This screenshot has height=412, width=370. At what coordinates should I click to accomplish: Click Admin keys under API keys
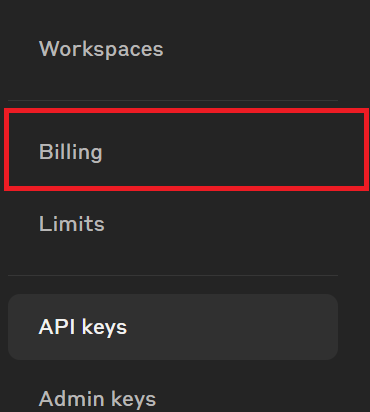click(x=173, y=398)
